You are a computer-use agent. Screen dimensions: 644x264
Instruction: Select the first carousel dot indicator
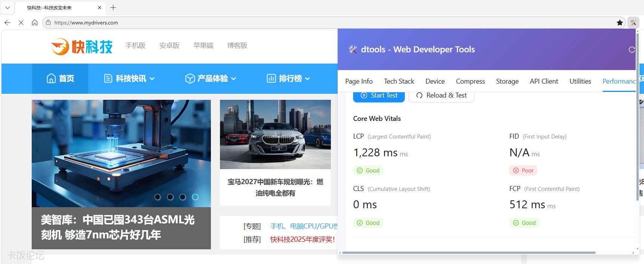coord(158,197)
